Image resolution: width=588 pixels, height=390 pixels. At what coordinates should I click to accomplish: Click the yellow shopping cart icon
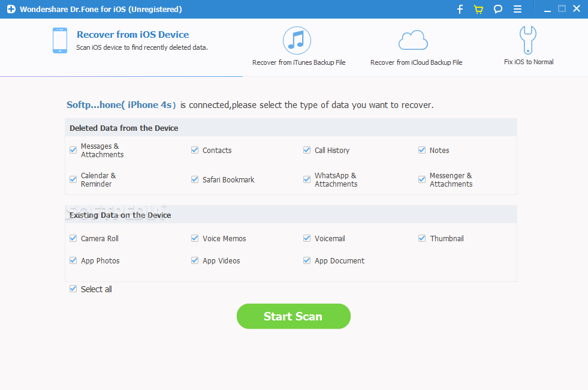click(478, 9)
